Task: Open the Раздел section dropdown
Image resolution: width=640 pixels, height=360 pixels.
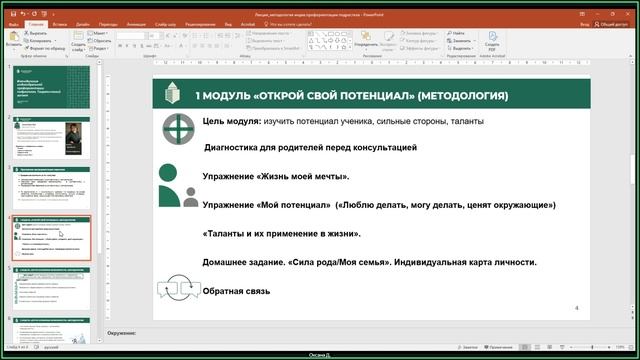Action: point(98,48)
